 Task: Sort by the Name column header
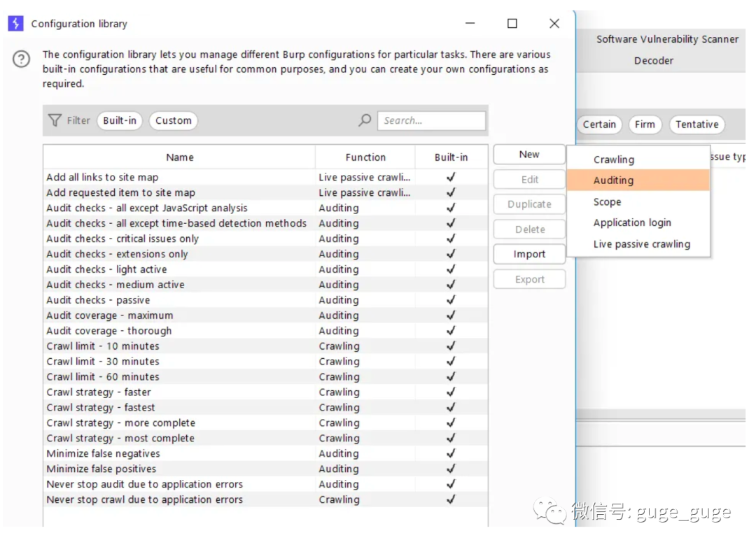179,157
